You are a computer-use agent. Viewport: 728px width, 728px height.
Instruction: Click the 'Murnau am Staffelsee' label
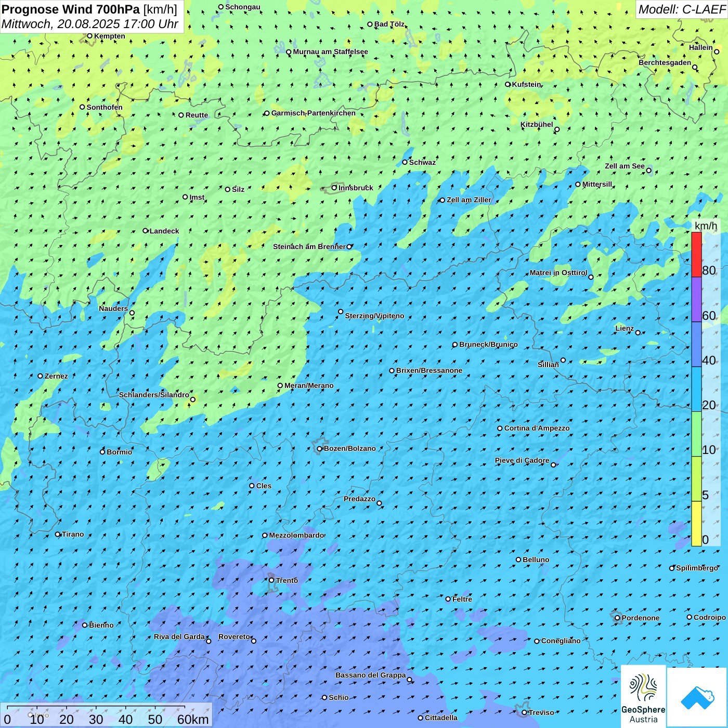tap(330, 51)
